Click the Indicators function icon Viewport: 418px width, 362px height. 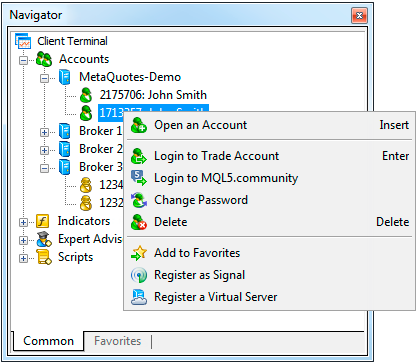coord(43,221)
